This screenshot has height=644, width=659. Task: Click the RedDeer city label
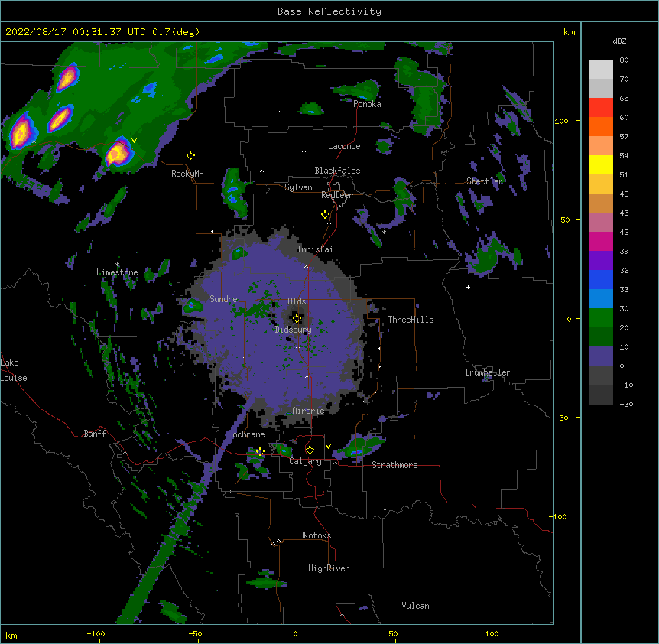click(336, 195)
